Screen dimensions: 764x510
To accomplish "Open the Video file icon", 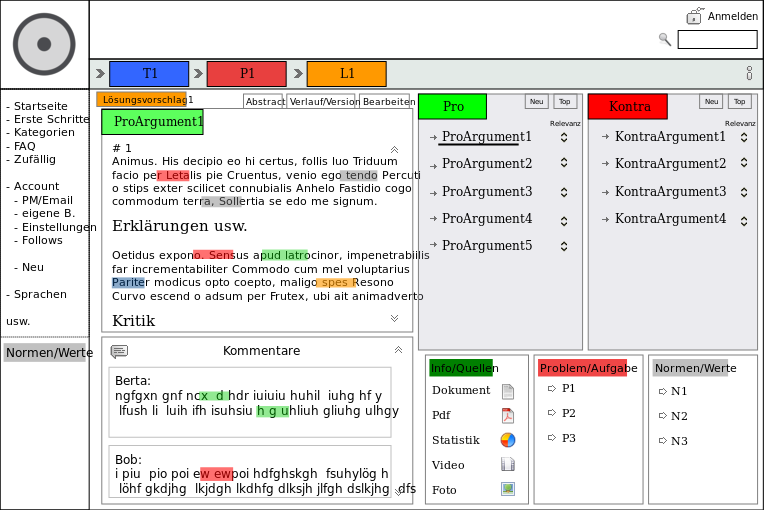I will [508, 464].
